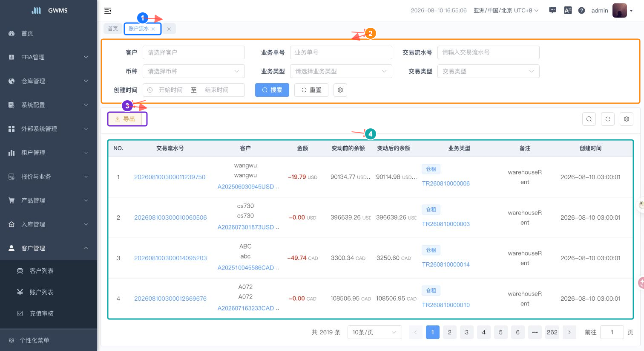
Task: Switch to the 首页 tab
Action: tap(113, 29)
